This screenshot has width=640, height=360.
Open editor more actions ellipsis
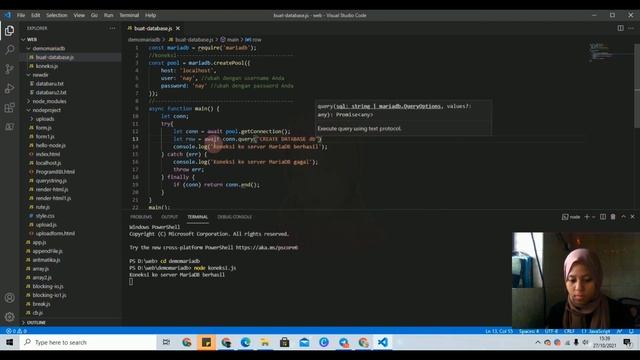pos(631,28)
